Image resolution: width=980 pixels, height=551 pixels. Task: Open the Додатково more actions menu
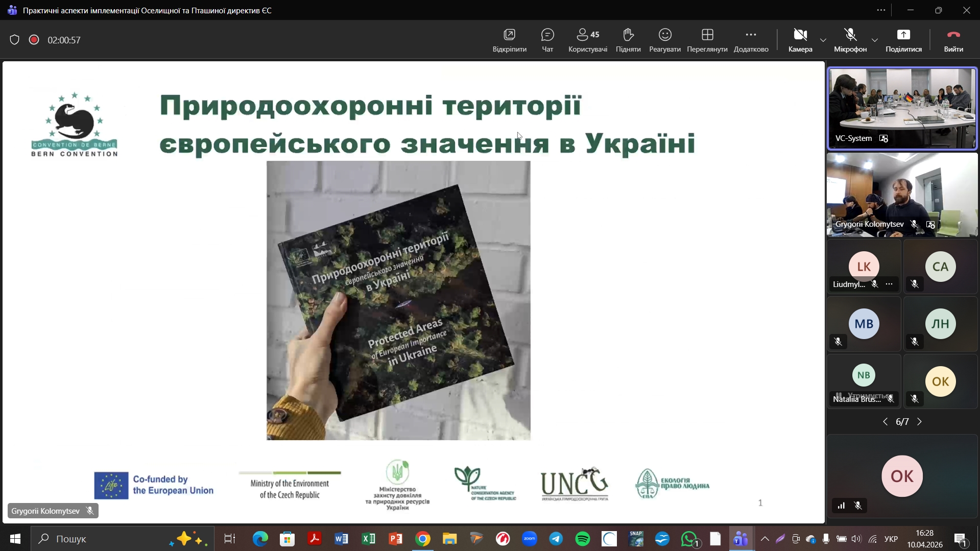pos(750,40)
